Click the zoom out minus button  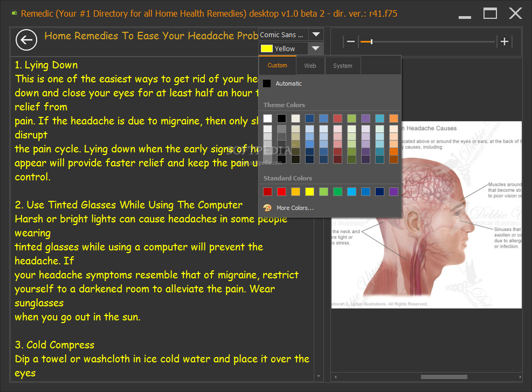point(351,41)
